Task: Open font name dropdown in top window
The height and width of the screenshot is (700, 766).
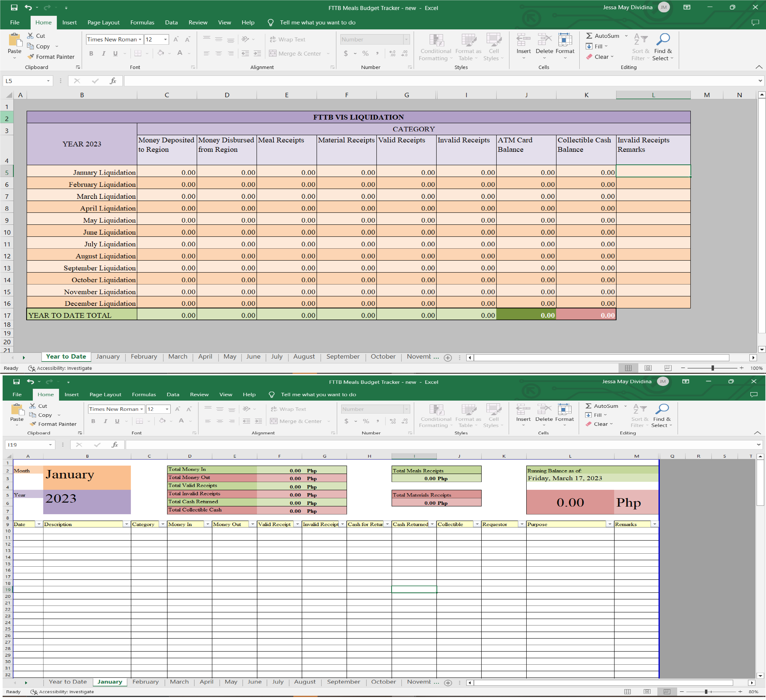Action: coord(140,39)
